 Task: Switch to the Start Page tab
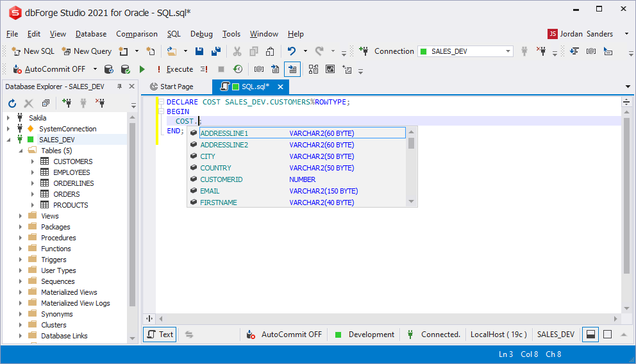coord(172,87)
